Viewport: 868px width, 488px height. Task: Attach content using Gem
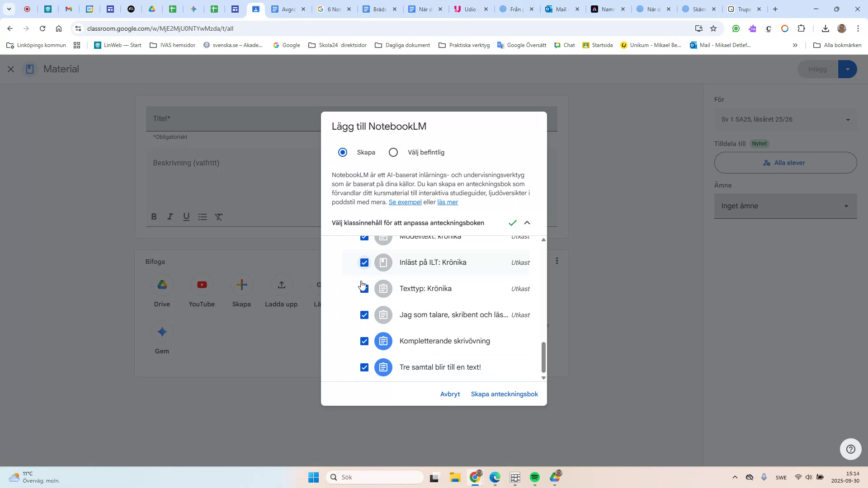(x=162, y=332)
